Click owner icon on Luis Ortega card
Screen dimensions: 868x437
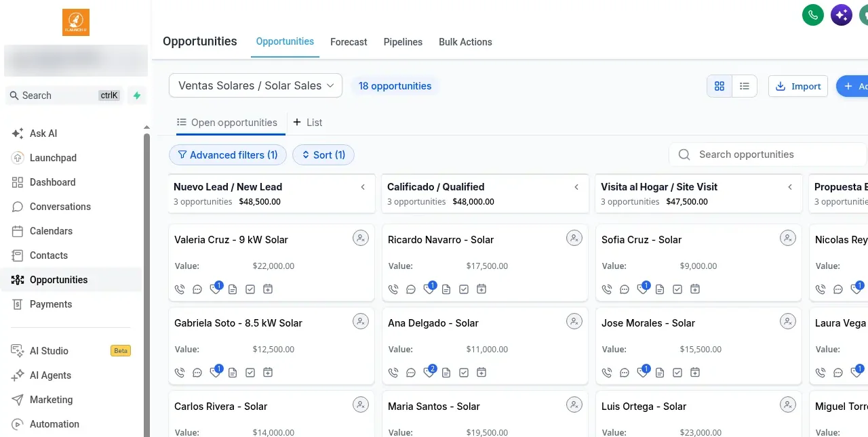pyautogui.click(x=787, y=404)
